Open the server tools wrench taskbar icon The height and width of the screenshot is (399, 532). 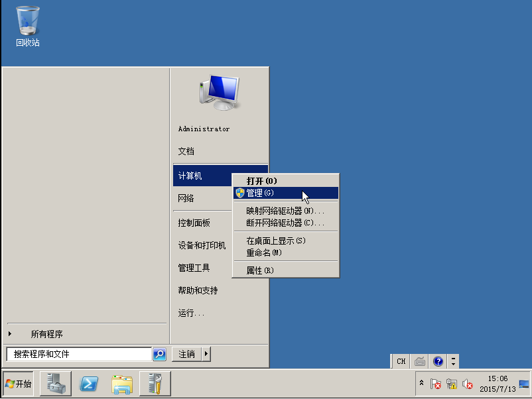155,384
